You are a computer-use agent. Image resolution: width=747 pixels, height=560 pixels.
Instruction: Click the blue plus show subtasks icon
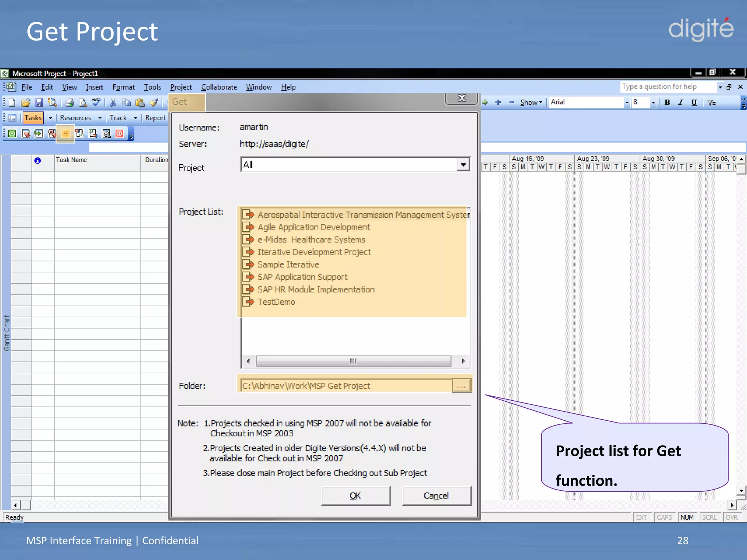[498, 102]
